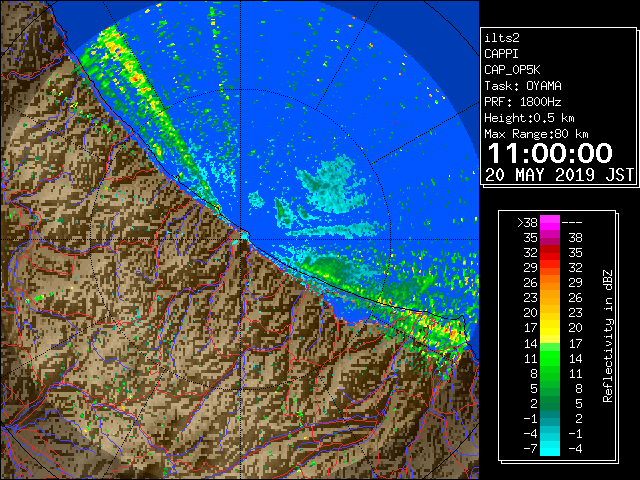Select the "20 MAY 2019 JST" date
The image size is (640, 480).
[x=560, y=175]
